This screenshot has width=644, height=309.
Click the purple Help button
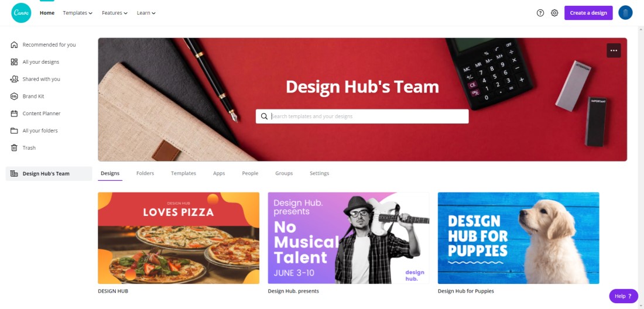click(x=624, y=296)
